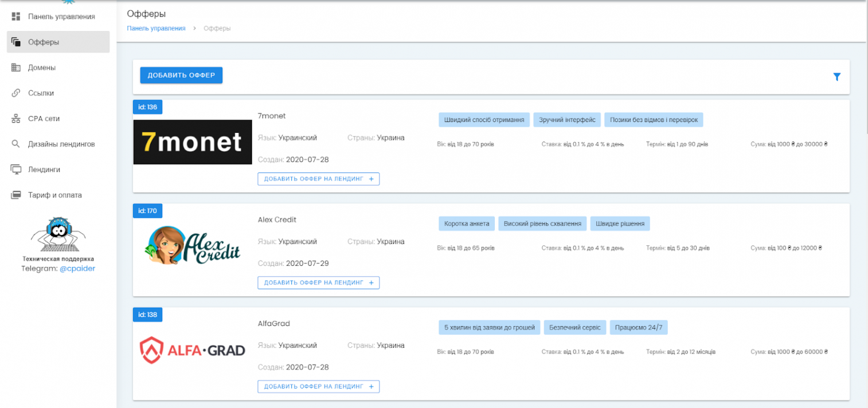Click the Зручний інтерфейс tag
868x408 pixels.
click(x=568, y=120)
